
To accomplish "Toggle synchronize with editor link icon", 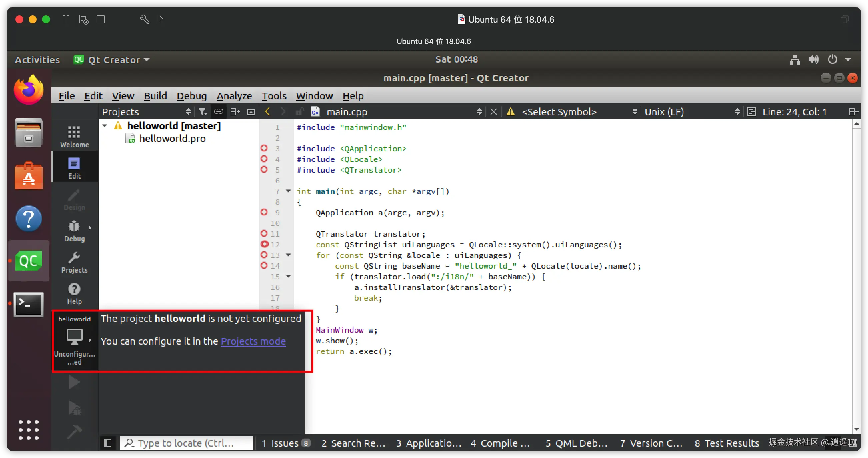I will [x=218, y=112].
